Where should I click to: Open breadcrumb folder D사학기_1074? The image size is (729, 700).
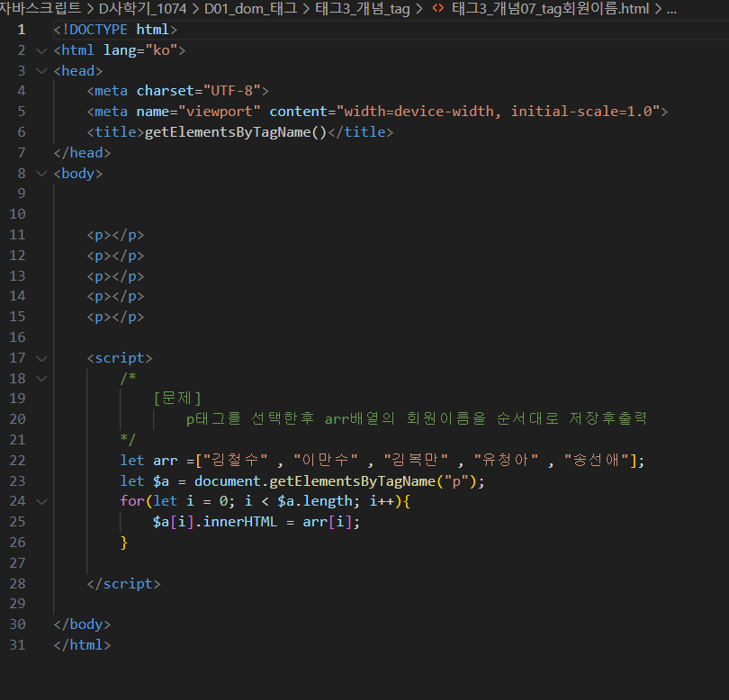click(x=142, y=8)
